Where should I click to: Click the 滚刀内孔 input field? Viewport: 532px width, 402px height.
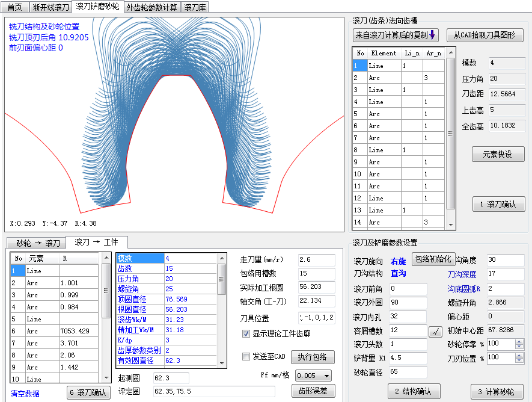click(408, 317)
